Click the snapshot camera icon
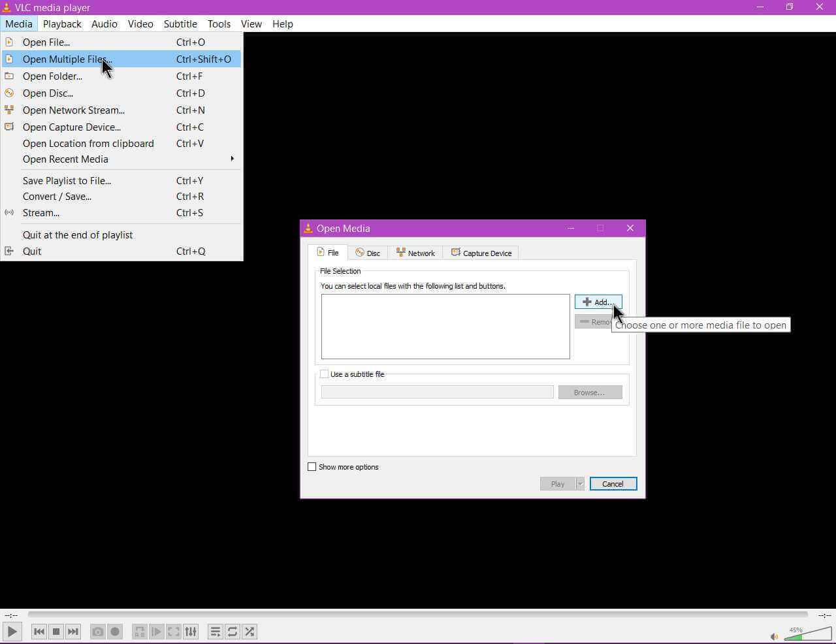836x644 pixels. pos(98,632)
